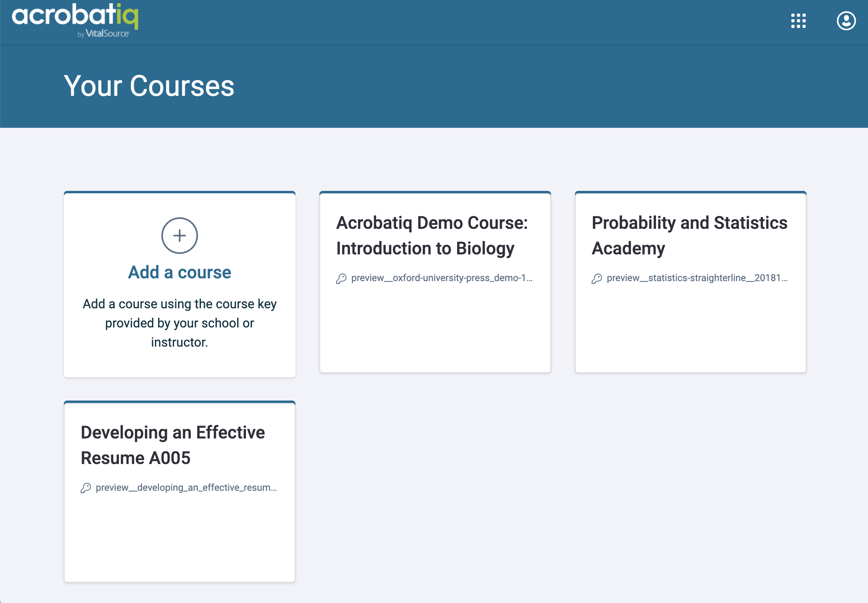
Task: Click key icon under Introduction to Biology
Action: coord(341,278)
